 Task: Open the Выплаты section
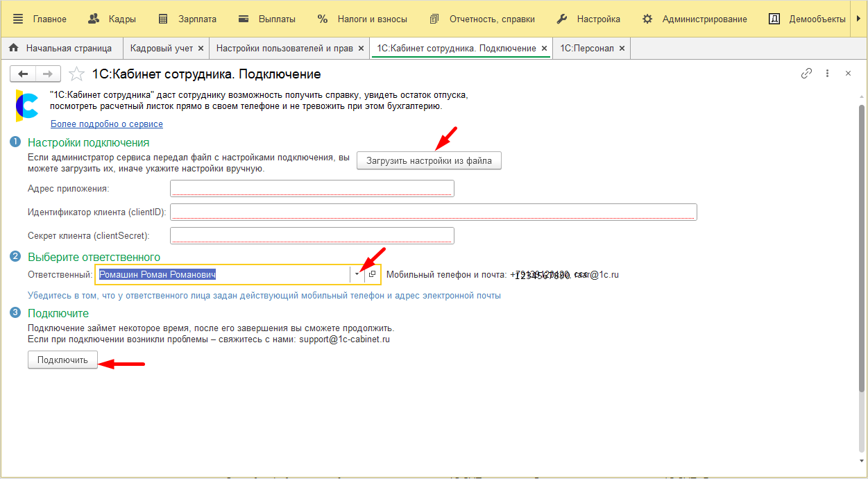[x=266, y=19]
